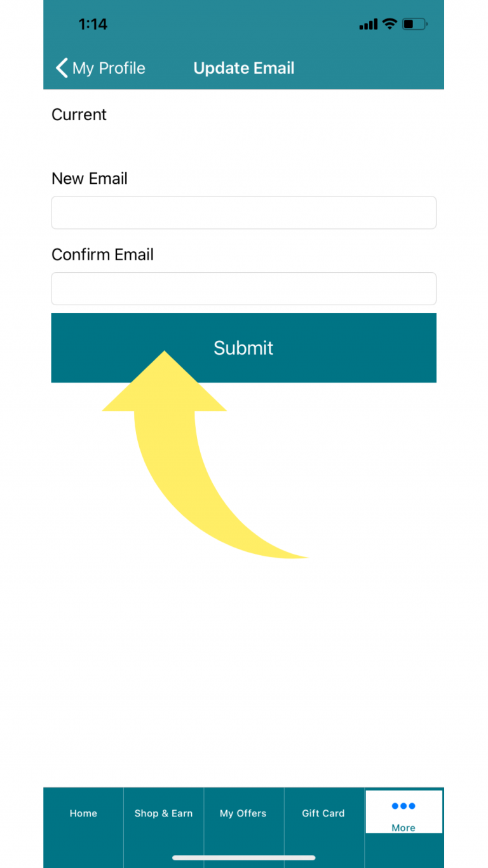This screenshot has height=868, width=488.
Task: Click the Wi-Fi status icon
Action: coord(390,24)
